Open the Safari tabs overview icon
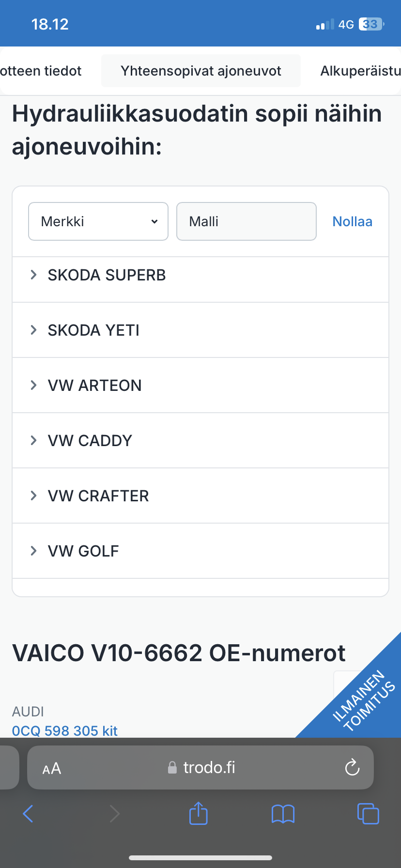Viewport: 401px width, 868px height. pos(368,814)
